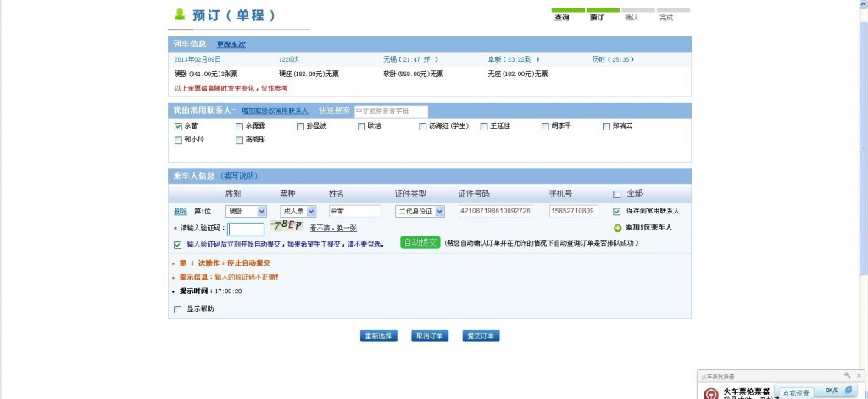Click the 重新选择 button
The image size is (868, 399).
379,336
